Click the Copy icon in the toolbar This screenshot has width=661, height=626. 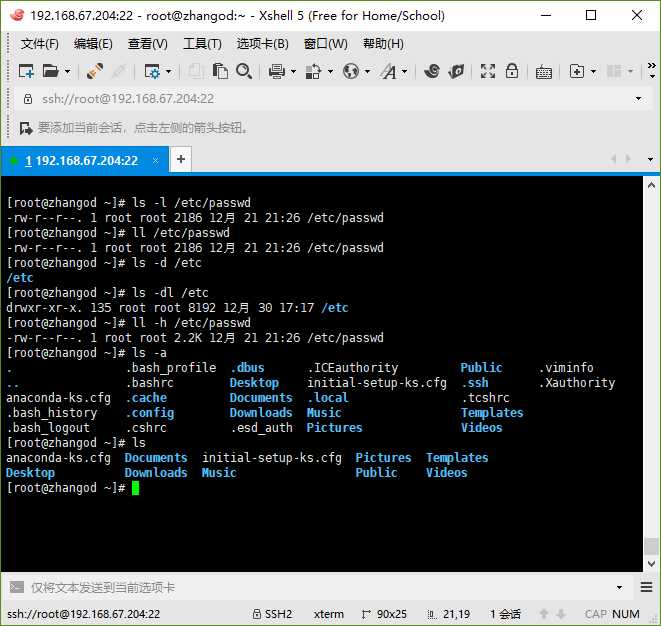pos(195,71)
